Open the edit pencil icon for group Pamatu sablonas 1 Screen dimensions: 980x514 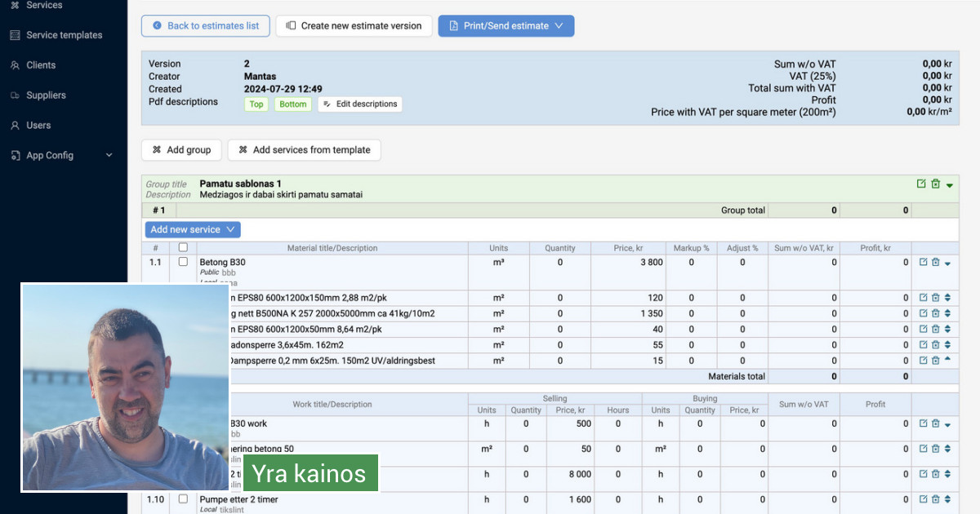921,184
